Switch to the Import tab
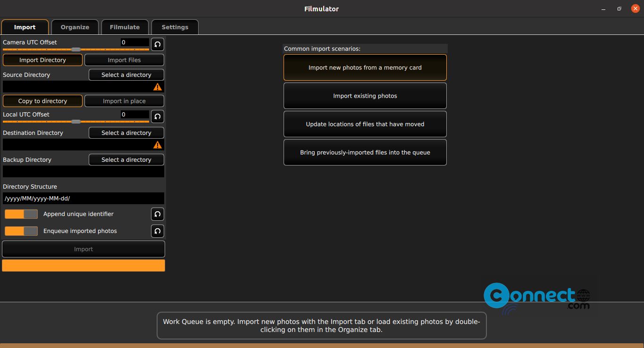Screen dimensions: 644x348 pos(25,27)
